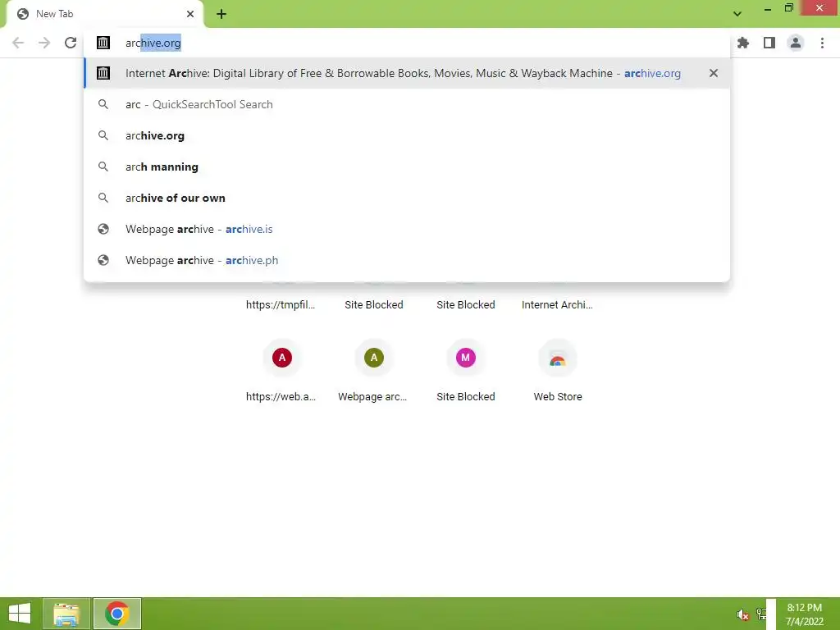Choose the 'archive of our own' suggestion
The image size is (840, 630).
click(x=407, y=198)
